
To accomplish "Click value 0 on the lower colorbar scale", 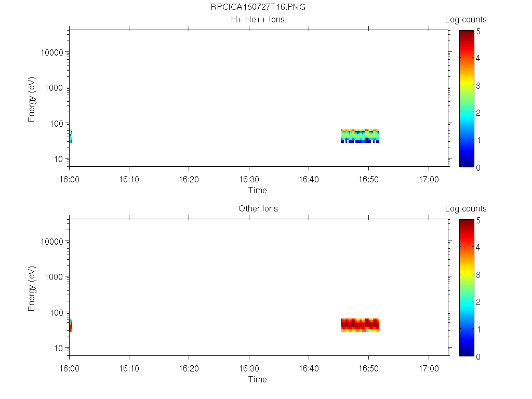I will (x=478, y=357).
